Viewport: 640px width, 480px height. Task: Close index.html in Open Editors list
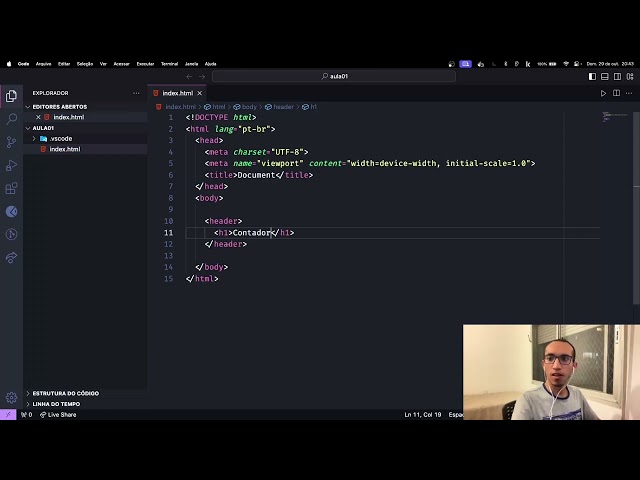[38, 117]
